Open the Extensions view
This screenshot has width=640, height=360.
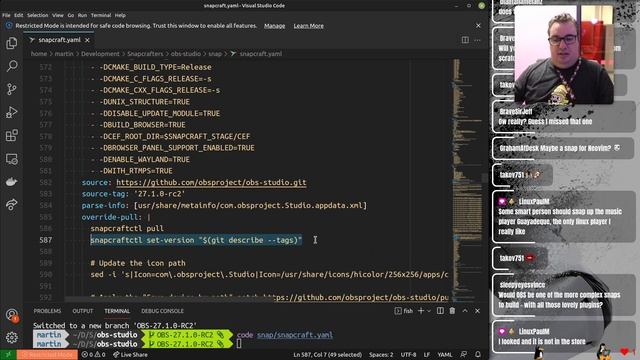coord(11,135)
